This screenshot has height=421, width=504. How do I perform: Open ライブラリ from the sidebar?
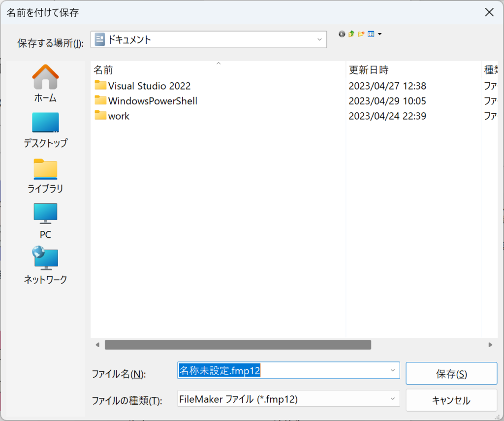(x=45, y=176)
